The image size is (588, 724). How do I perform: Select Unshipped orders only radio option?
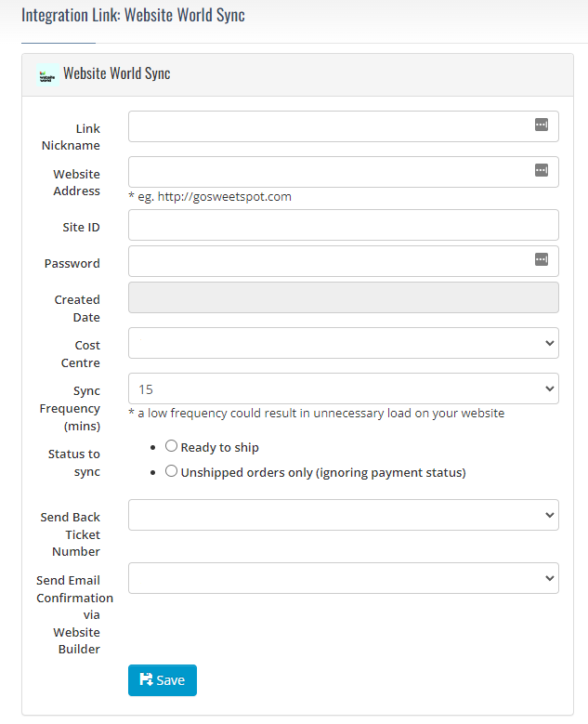(171, 471)
